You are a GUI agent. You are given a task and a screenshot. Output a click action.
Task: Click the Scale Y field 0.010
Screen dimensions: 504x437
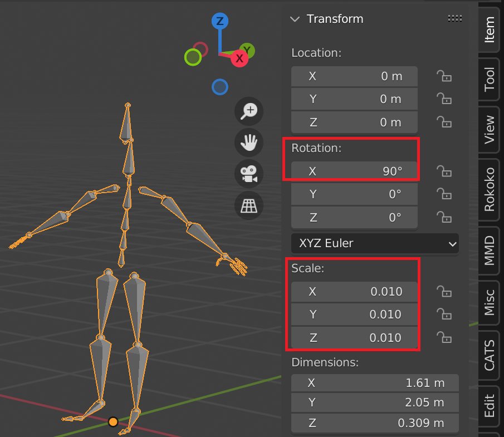click(354, 314)
